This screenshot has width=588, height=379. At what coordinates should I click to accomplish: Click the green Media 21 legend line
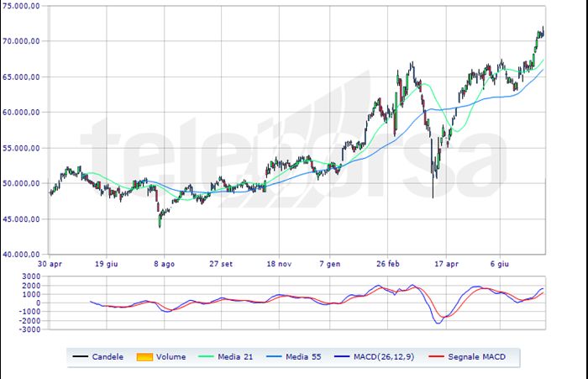(206, 356)
